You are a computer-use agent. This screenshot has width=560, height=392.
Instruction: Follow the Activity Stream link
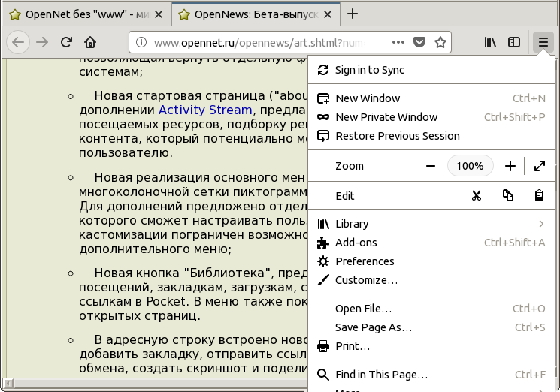click(x=204, y=110)
